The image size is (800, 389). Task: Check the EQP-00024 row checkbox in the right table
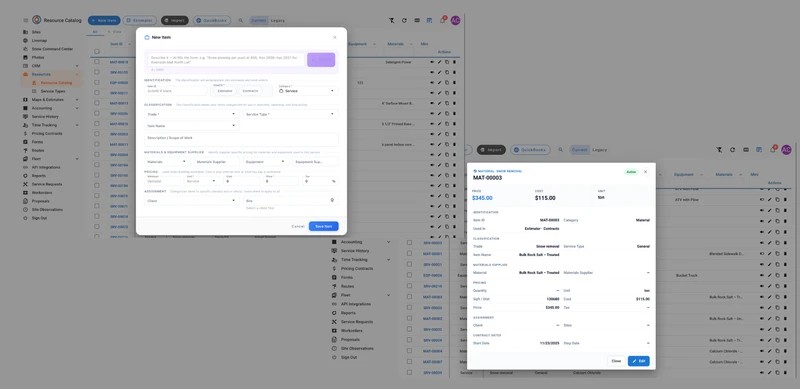click(x=409, y=275)
